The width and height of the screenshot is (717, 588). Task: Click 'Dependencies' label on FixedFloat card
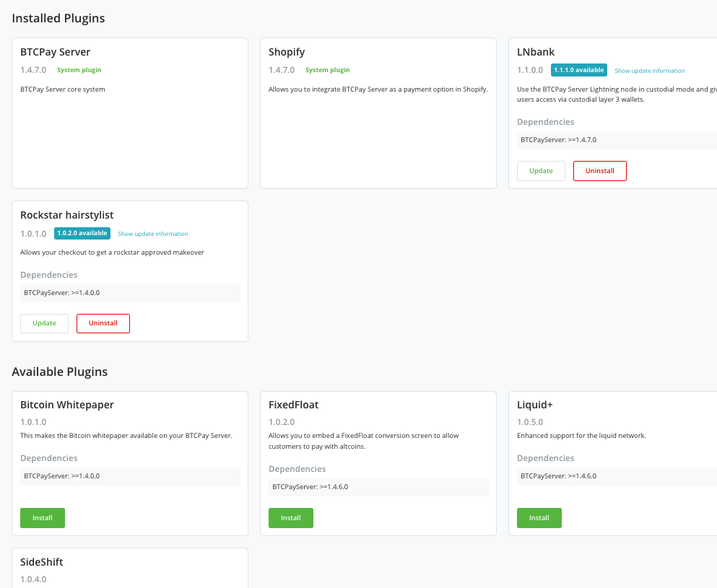point(297,469)
